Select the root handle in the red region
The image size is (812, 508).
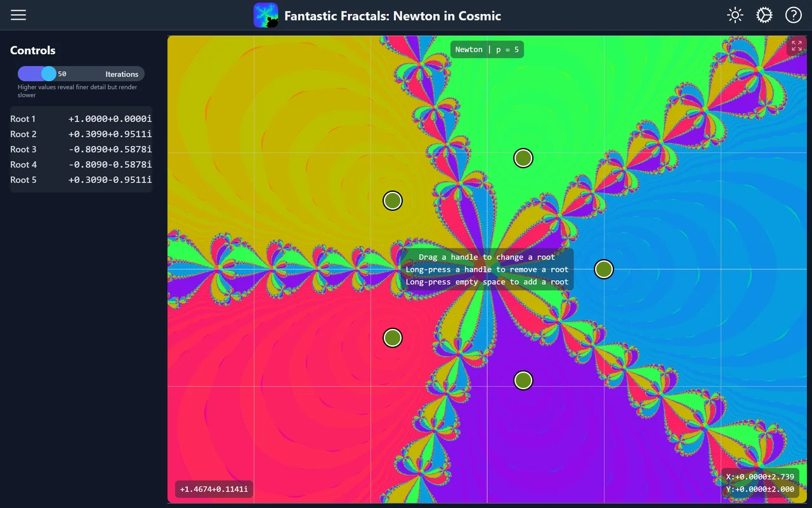tap(393, 338)
